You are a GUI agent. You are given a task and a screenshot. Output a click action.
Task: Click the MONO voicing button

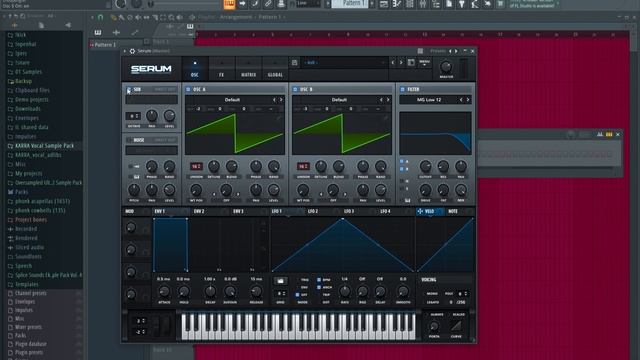click(x=432, y=294)
